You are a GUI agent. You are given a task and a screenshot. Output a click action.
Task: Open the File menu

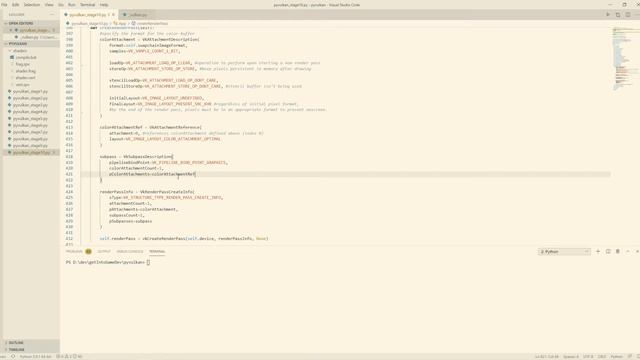(4, 5)
